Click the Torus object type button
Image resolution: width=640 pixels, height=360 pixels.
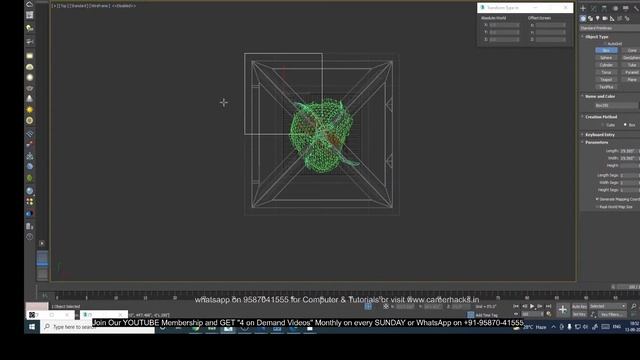click(x=606, y=72)
